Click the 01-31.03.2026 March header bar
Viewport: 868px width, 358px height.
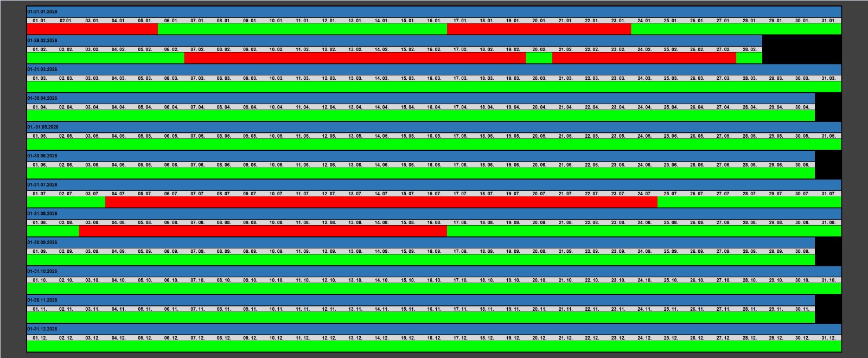[x=434, y=69]
